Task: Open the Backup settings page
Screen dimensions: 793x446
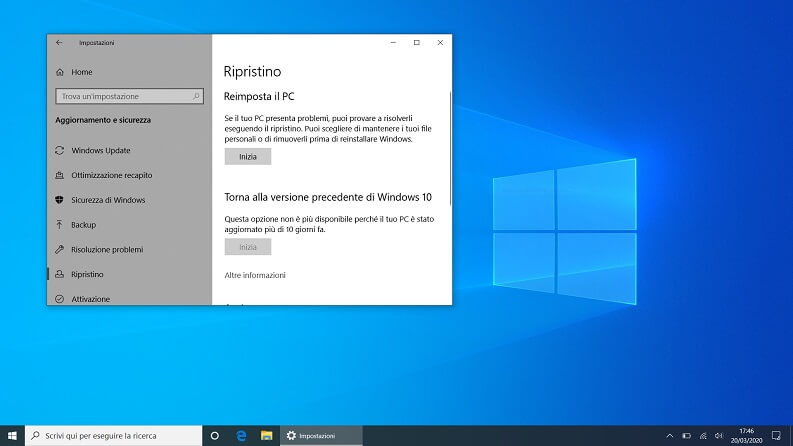Action: (83, 225)
